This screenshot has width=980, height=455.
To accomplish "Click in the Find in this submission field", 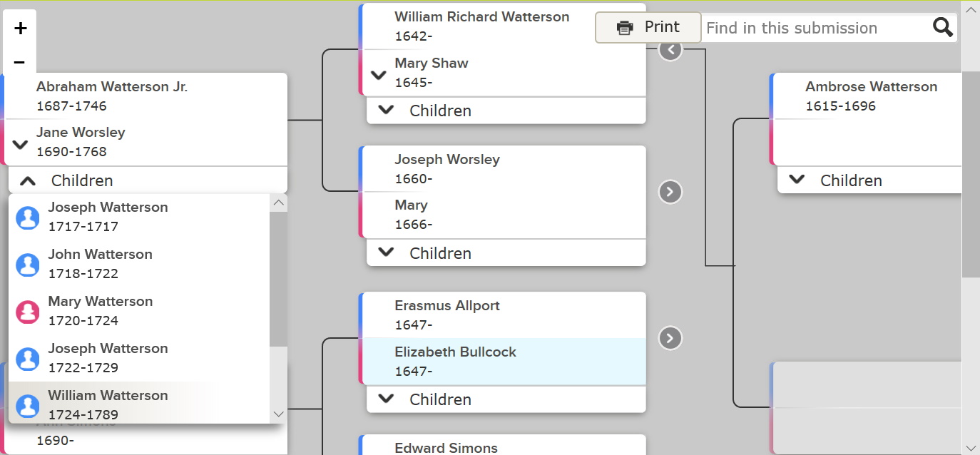I will tap(813, 29).
